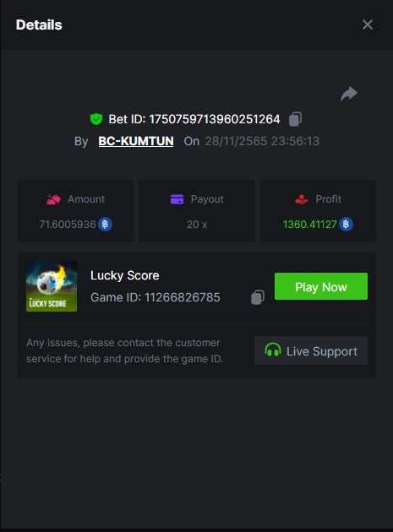Open BC-KUMTUN user profile
Viewport: 393px width, 532px height.
136,141
